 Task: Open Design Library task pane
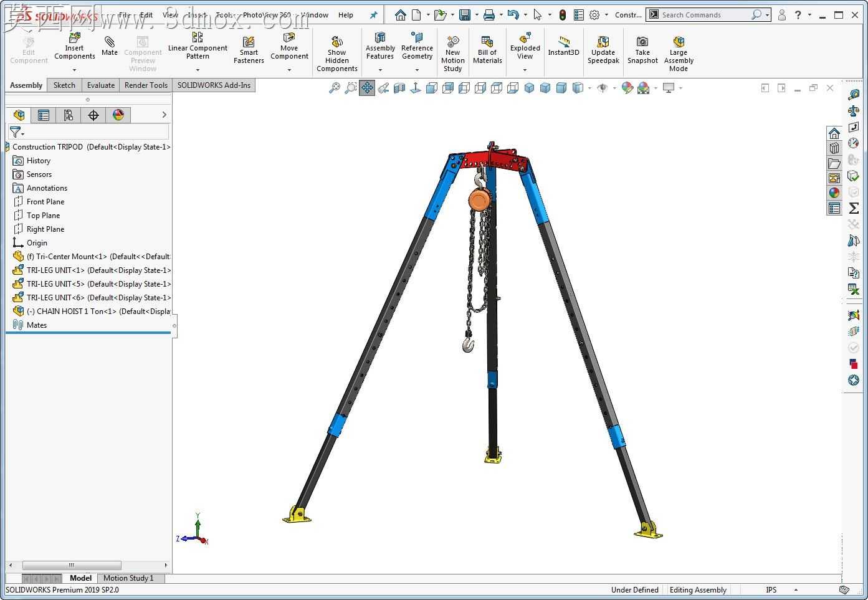pos(834,148)
